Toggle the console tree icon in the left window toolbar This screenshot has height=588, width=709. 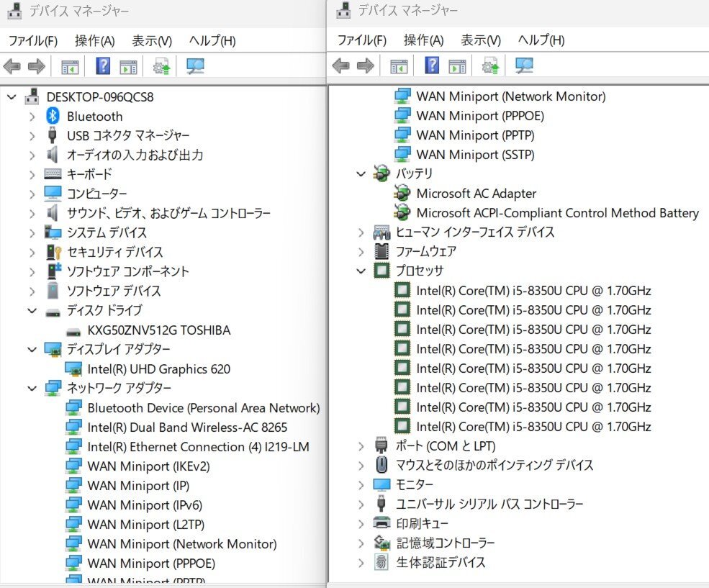point(70,67)
